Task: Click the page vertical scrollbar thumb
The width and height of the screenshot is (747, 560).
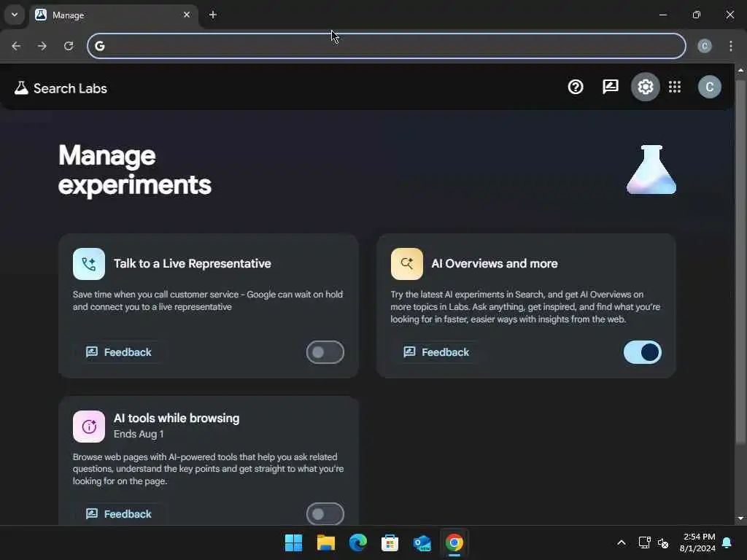Action: (740, 262)
